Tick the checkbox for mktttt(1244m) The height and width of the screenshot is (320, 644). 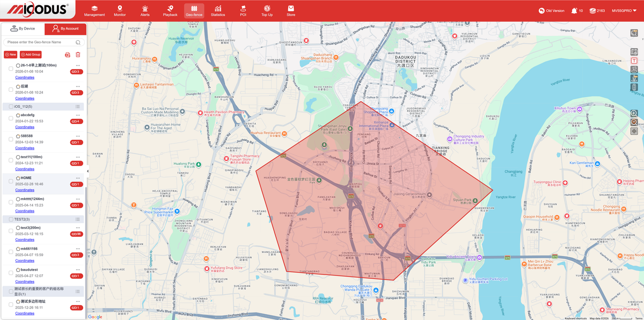point(11,202)
